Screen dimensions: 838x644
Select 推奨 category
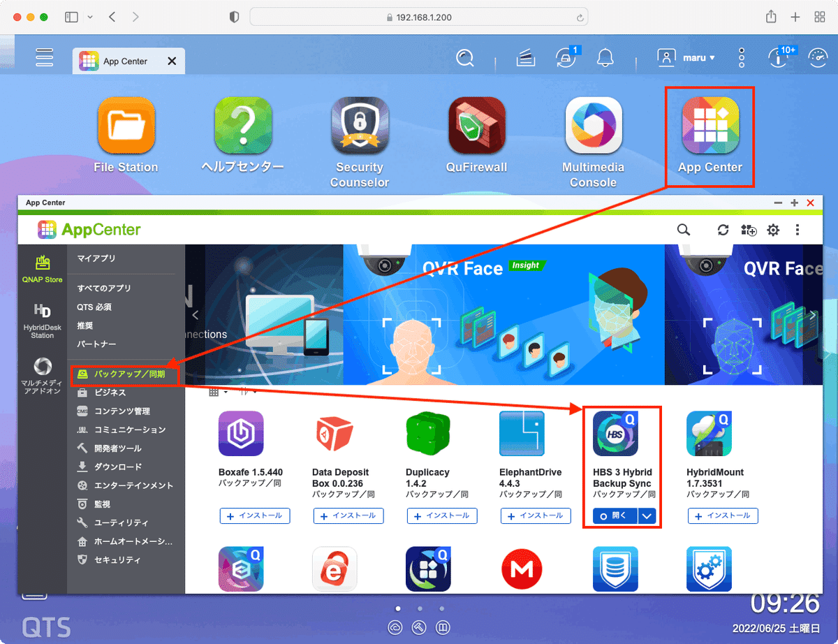click(84, 325)
